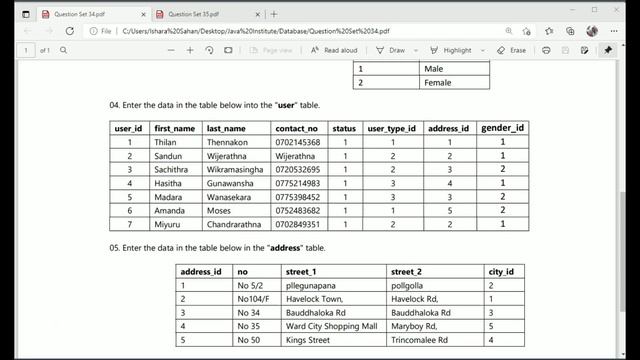Viewport: 640px width, 360px height.
Task: Open the Favorites list
Action: (549, 31)
